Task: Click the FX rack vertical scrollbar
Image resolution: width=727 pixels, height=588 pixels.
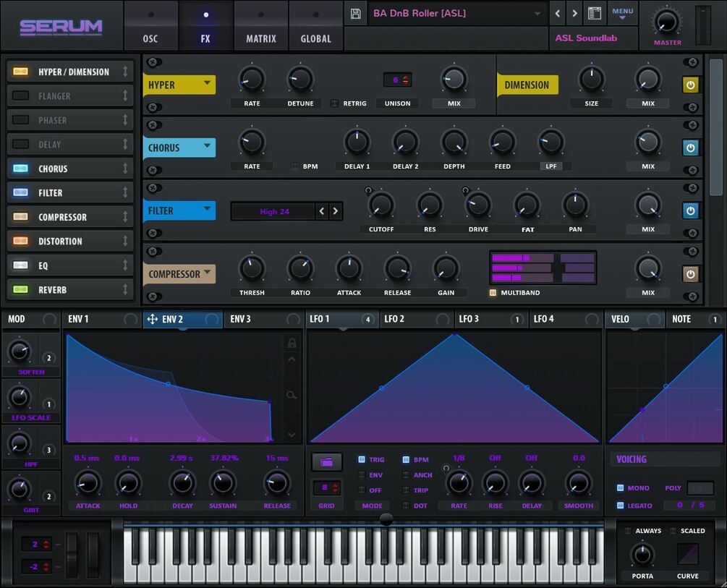Action: click(716, 127)
